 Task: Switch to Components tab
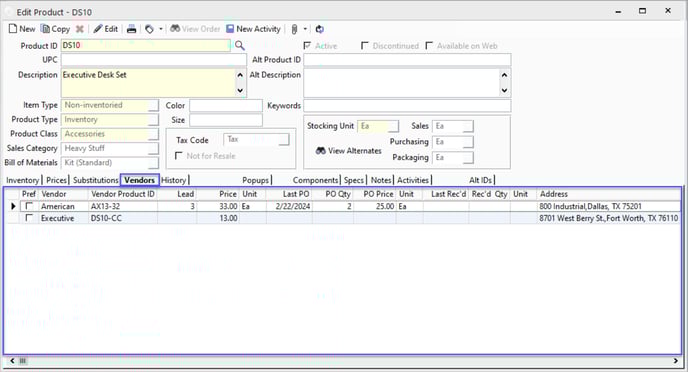pyautogui.click(x=315, y=180)
